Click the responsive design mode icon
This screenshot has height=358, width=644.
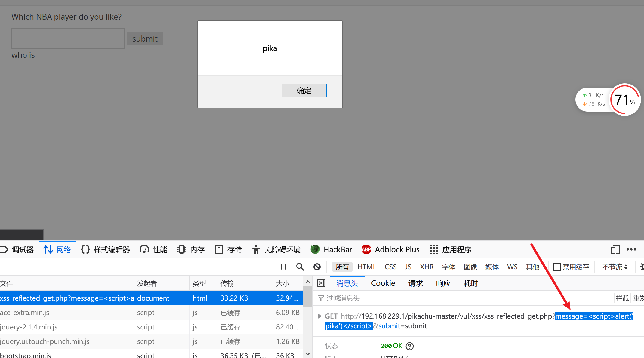pos(615,249)
